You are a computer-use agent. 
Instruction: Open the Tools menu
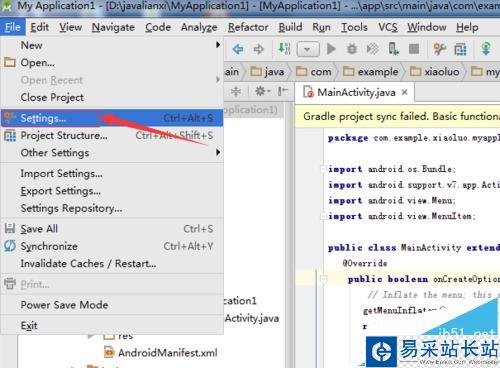coord(354,27)
